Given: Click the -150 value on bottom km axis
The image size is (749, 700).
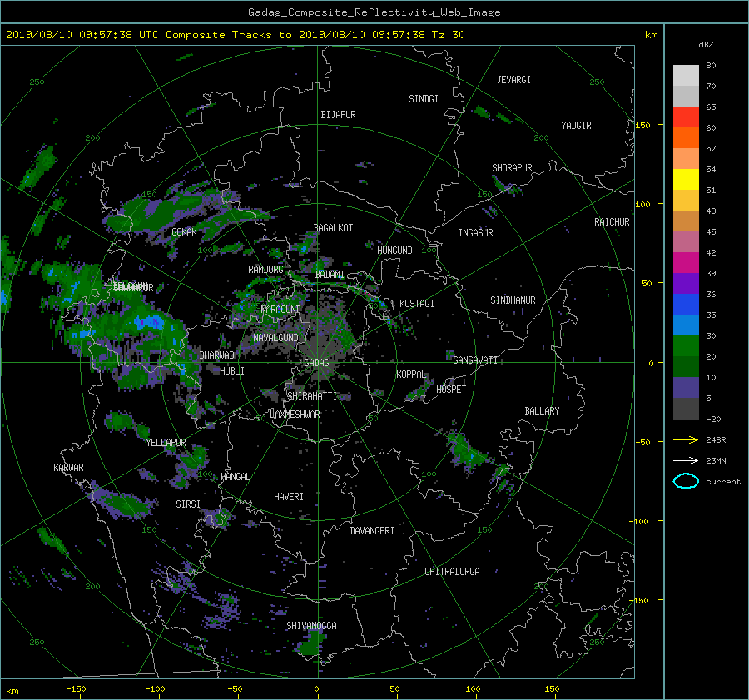Looking at the screenshot, I should coord(76,689).
